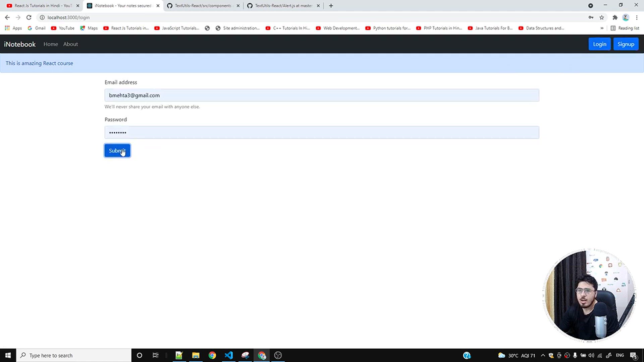The height and width of the screenshot is (362, 644).
Task: Open the Maps bookmark
Action: coord(89,28)
